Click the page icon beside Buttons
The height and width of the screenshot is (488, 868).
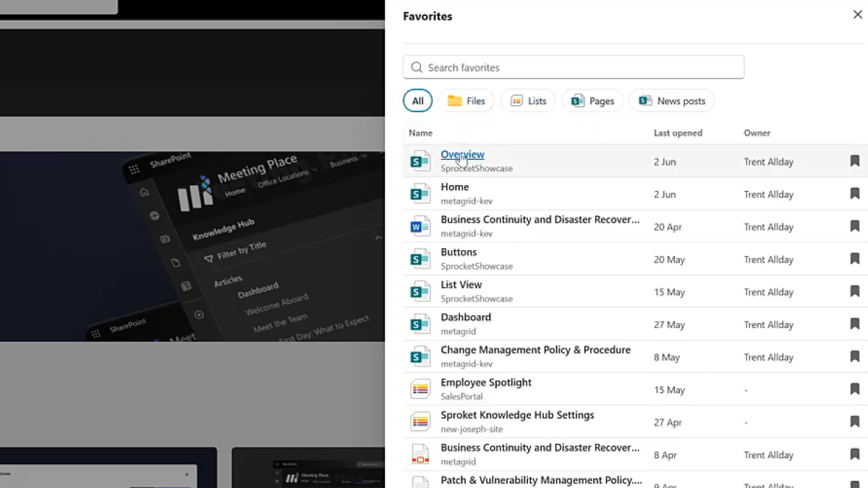420,259
